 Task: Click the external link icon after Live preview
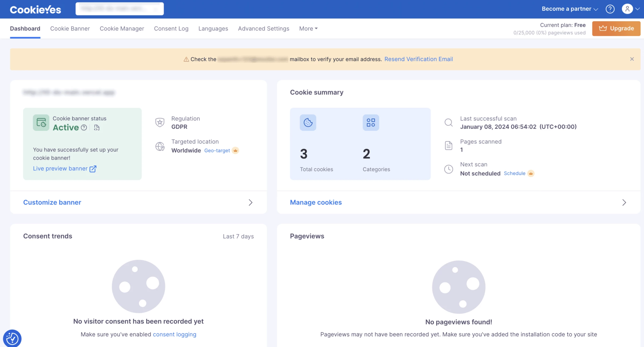coord(93,169)
